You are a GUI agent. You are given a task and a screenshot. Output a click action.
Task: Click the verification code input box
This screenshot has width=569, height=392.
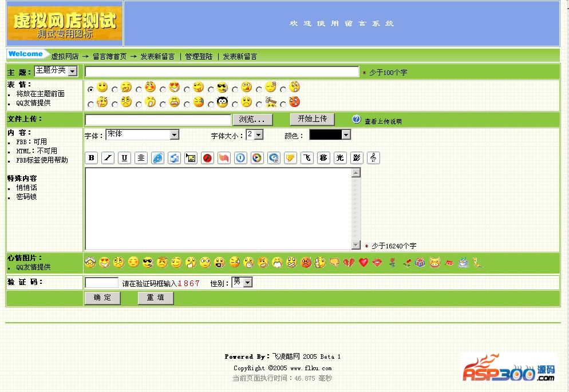102,283
